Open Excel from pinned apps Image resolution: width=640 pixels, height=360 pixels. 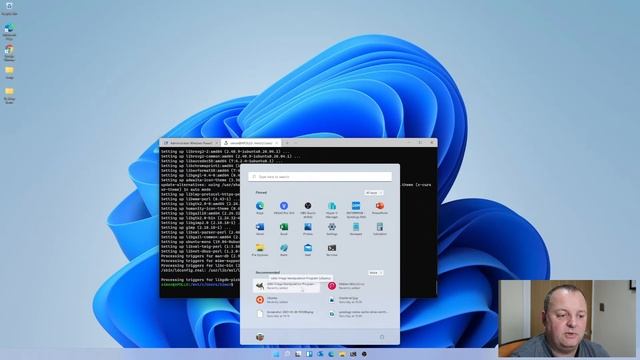tap(284, 229)
